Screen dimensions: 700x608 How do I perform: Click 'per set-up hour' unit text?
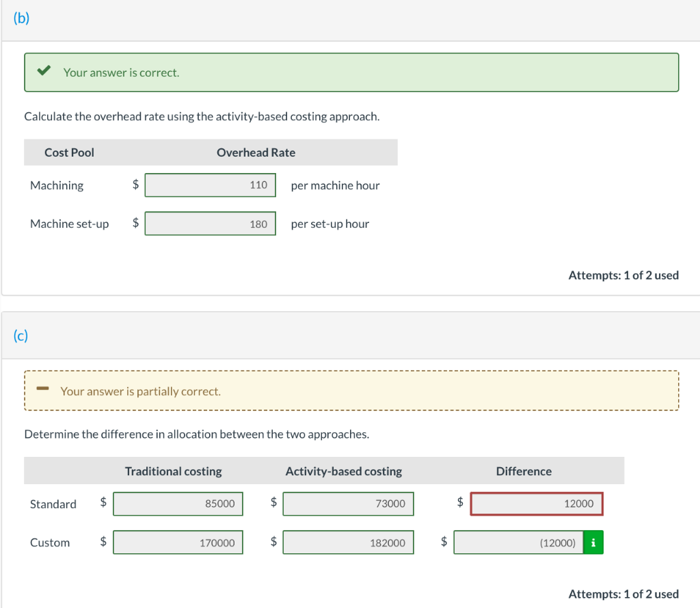click(330, 224)
